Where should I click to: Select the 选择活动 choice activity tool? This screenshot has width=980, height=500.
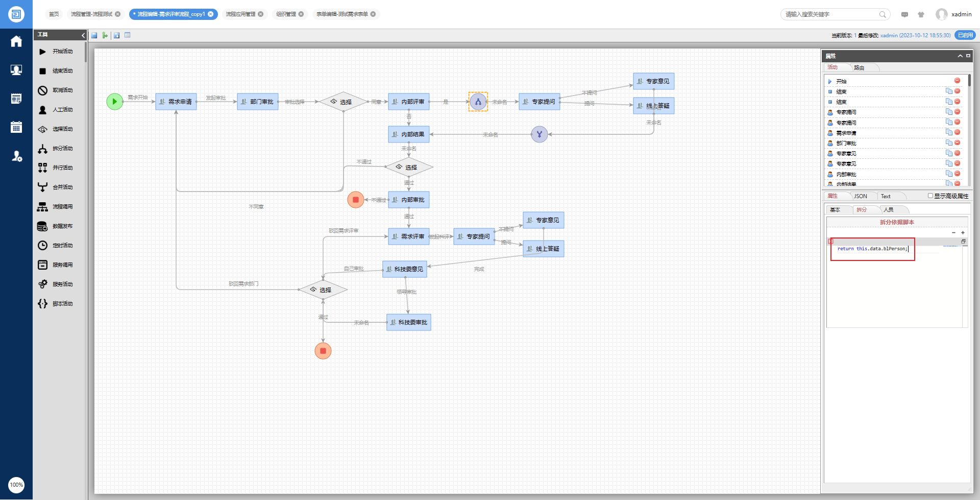tap(56, 129)
